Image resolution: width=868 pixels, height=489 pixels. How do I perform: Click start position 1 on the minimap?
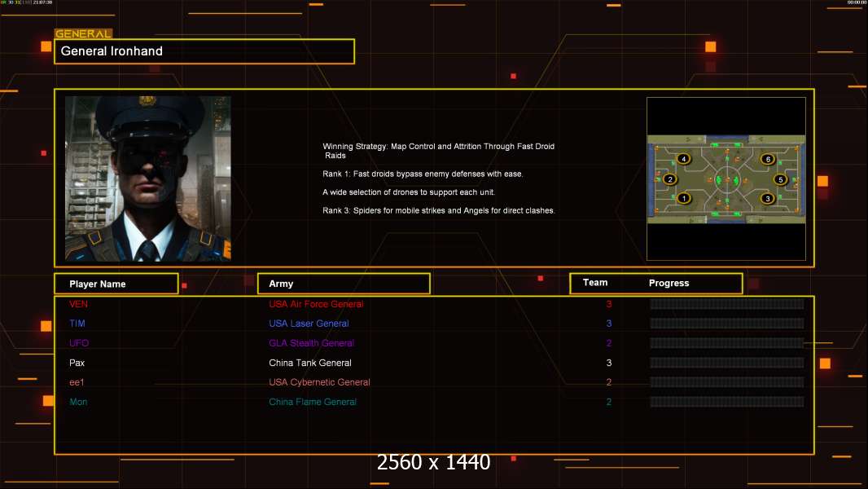click(684, 198)
